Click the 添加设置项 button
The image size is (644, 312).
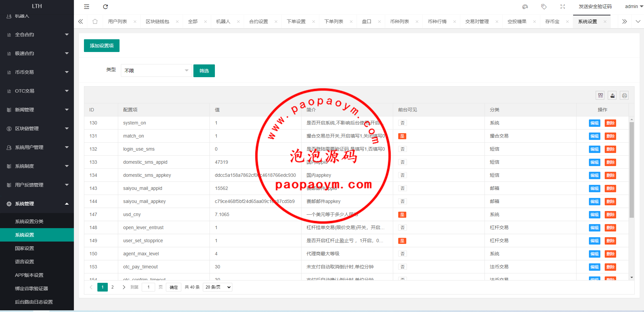pos(102,46)
